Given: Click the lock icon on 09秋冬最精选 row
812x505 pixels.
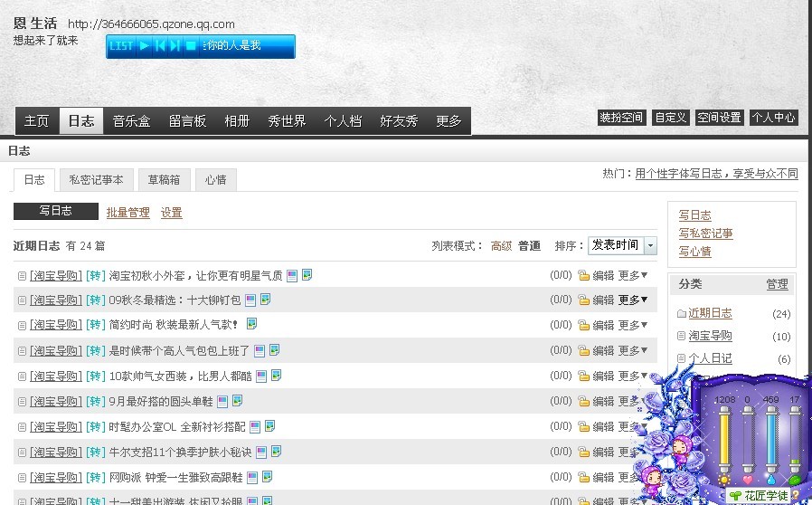Looking at the screenshot, I should 583,300.
